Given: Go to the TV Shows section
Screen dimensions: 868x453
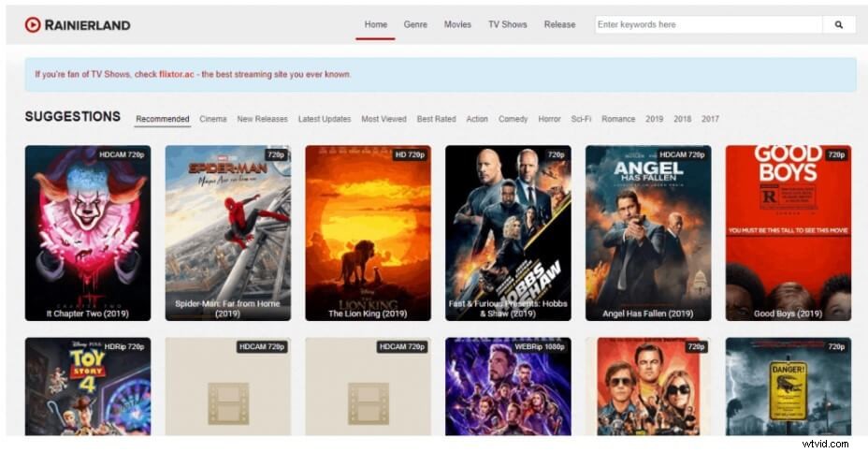Looking at the screenshot, I should pyautogui.click(x=507, y=24).
